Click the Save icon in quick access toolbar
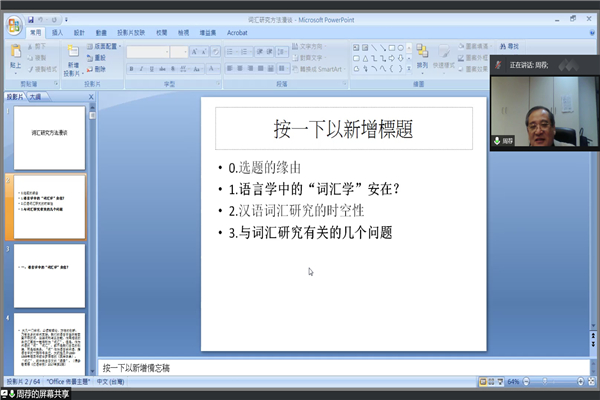Screen dimensions: 600x400 pyautogui.click(x=31, y=18)
